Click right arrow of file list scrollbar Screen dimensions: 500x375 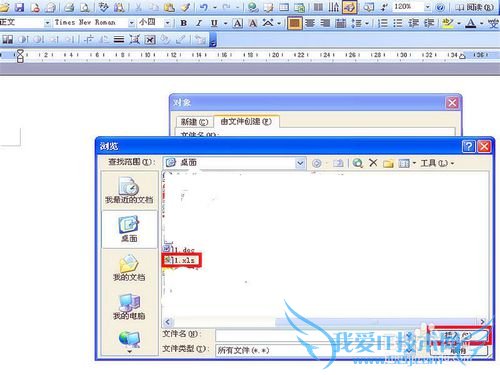tap(482, 322)
